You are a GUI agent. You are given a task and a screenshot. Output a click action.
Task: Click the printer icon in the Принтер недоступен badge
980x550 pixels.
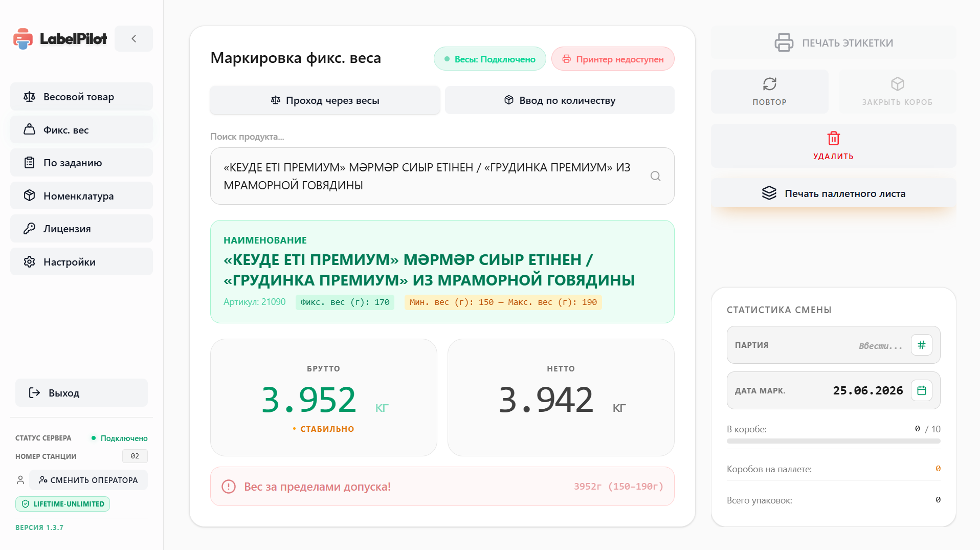pos(567,59)
